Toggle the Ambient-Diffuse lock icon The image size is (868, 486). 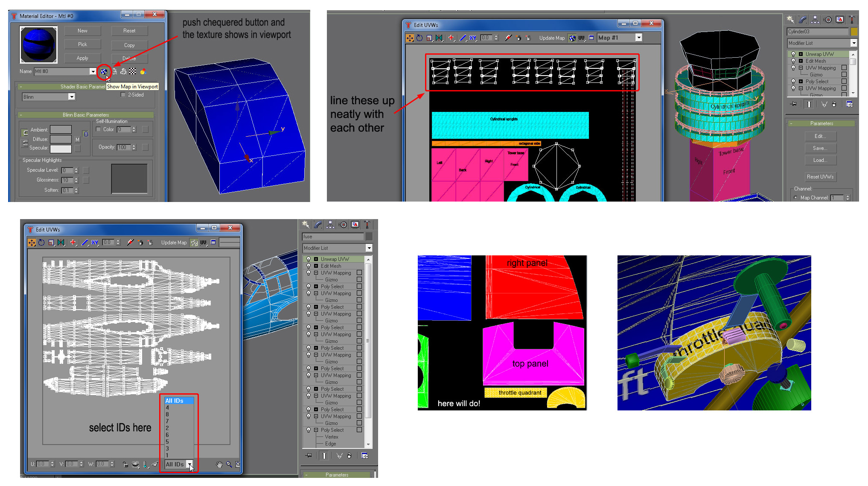pyautogui.click(x=86, y=134)
